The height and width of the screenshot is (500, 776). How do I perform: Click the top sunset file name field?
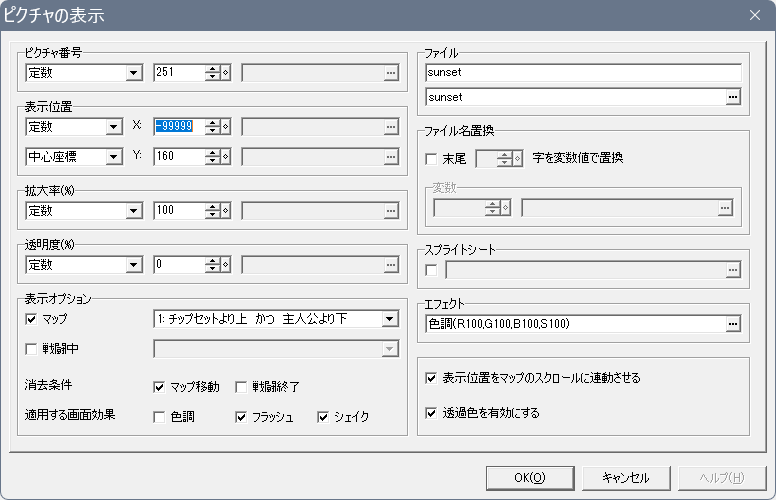[583, 72]
